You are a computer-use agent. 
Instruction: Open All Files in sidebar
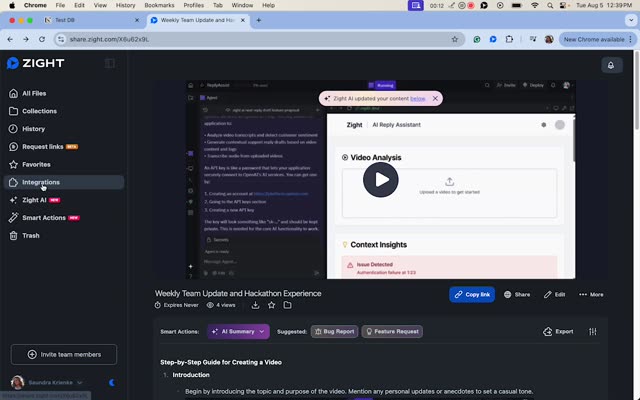click(x=27, y=93)
